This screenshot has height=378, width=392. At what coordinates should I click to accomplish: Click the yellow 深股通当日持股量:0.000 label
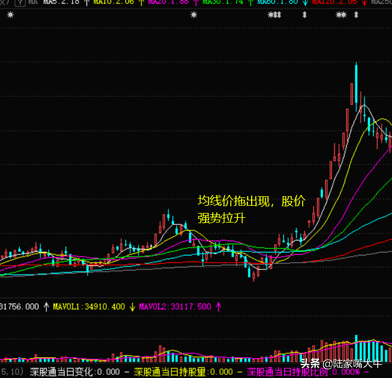(x=183, y=372)
